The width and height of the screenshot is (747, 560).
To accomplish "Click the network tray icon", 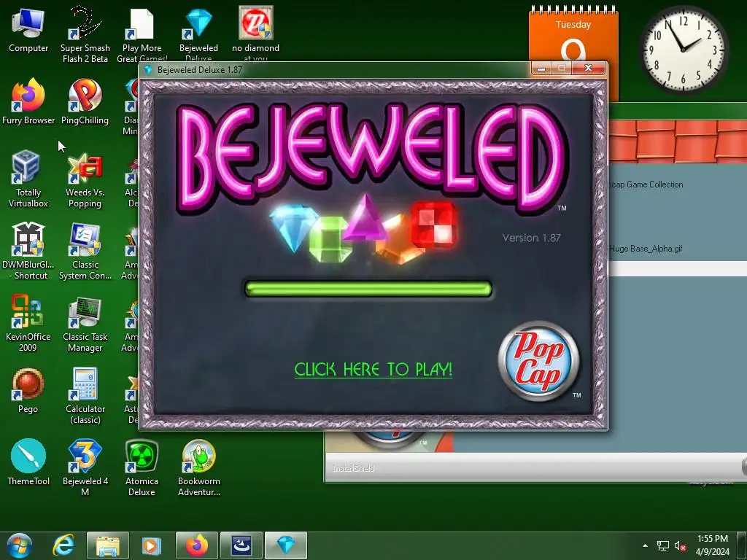I will 662,545.
